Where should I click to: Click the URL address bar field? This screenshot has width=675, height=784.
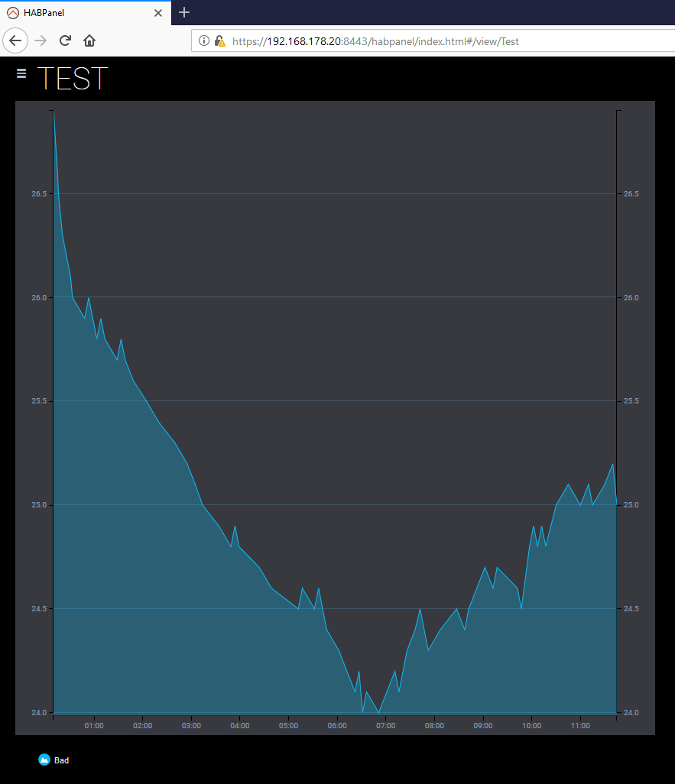[x=433, y=41]
